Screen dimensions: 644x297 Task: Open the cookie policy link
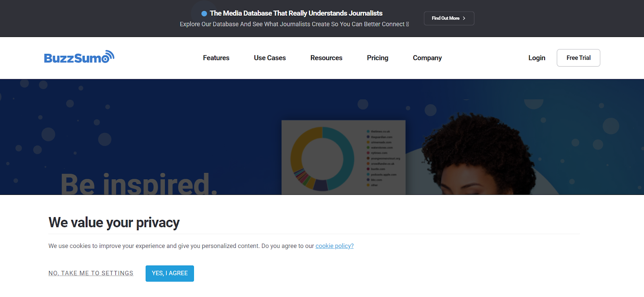[x=334, y=246]
